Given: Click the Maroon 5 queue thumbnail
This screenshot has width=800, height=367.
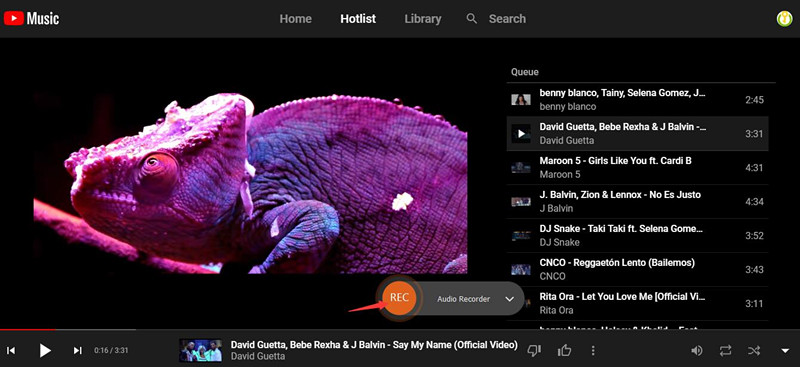Looking at the screenshot, I should pos(521,167).
